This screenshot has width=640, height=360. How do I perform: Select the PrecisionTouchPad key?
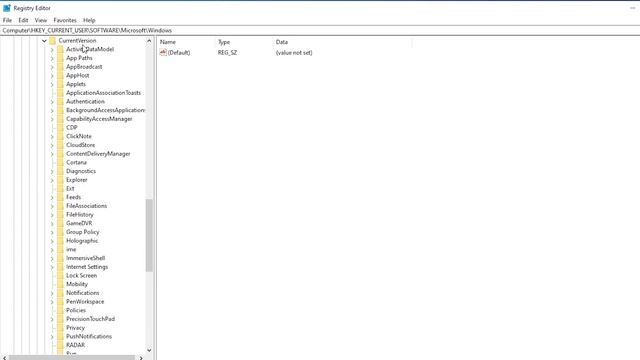pos(90,319)
